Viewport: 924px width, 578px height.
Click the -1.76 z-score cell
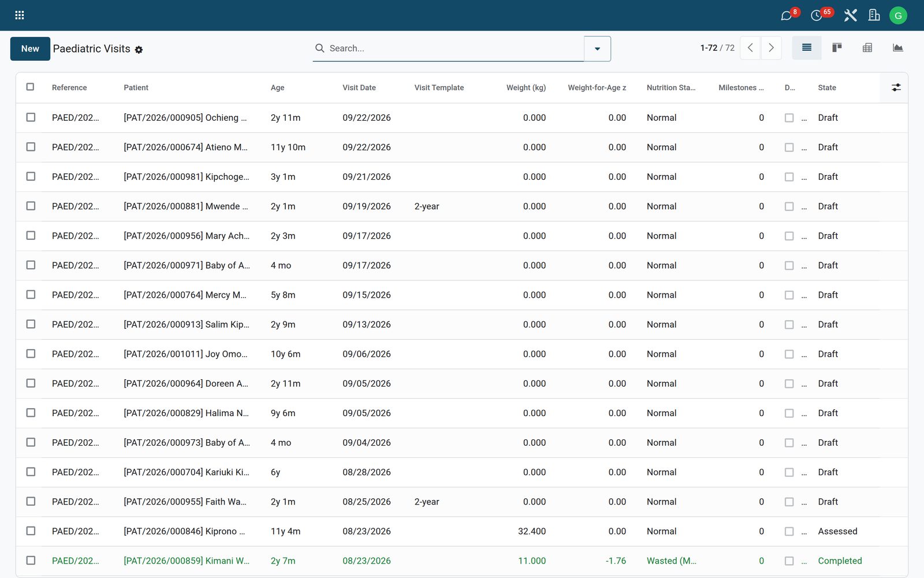pyautogui.click(x=616, y=561)
